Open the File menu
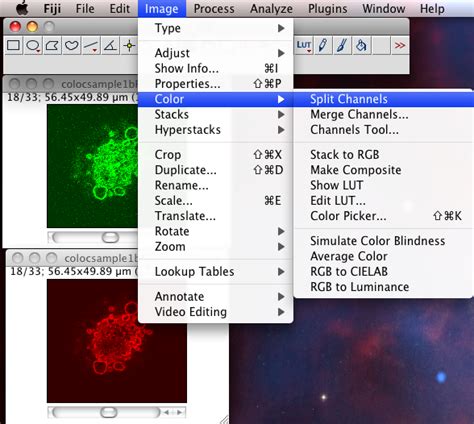This screenshot has width=474, height=424. coord(85,9)
